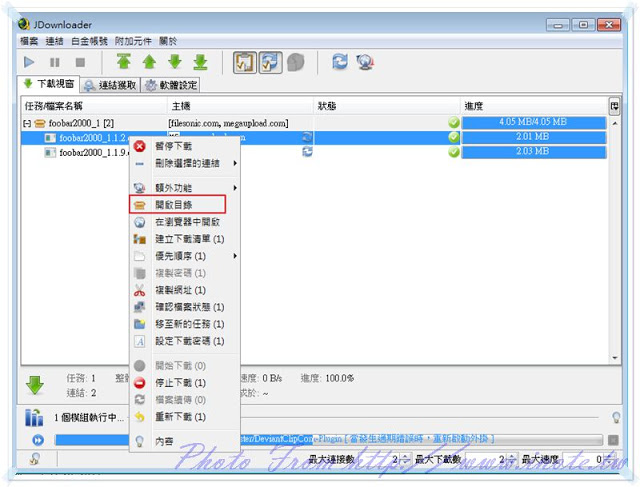Sort by 主機 column header
Image resolution: width=640 pixels, height=487 pixels.
click(240, 106)
